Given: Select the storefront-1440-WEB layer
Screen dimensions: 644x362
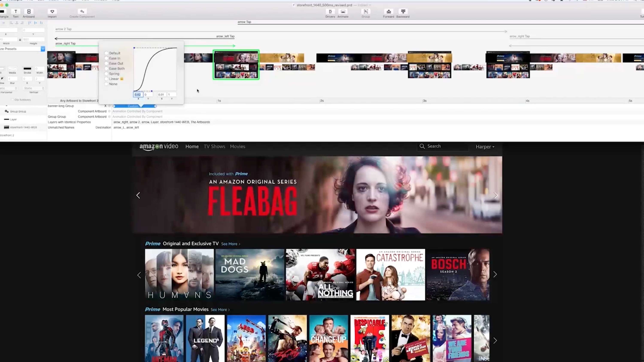Looking at the screenshot, I should coord(23,127).
